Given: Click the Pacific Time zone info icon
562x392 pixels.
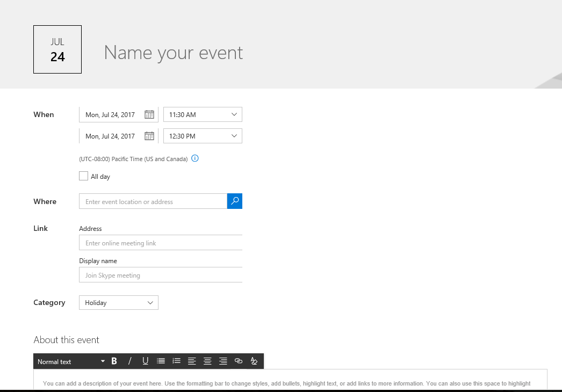Looking at the screenshot, I should [194, 158].
